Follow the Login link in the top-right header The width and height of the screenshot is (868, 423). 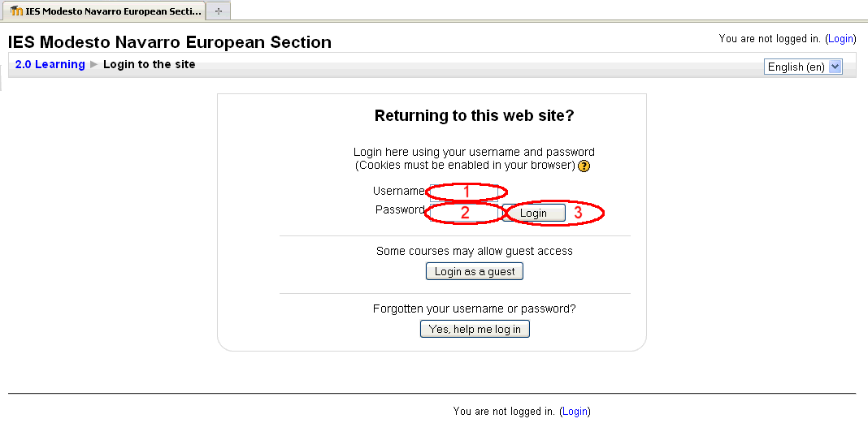coord(840,38)
